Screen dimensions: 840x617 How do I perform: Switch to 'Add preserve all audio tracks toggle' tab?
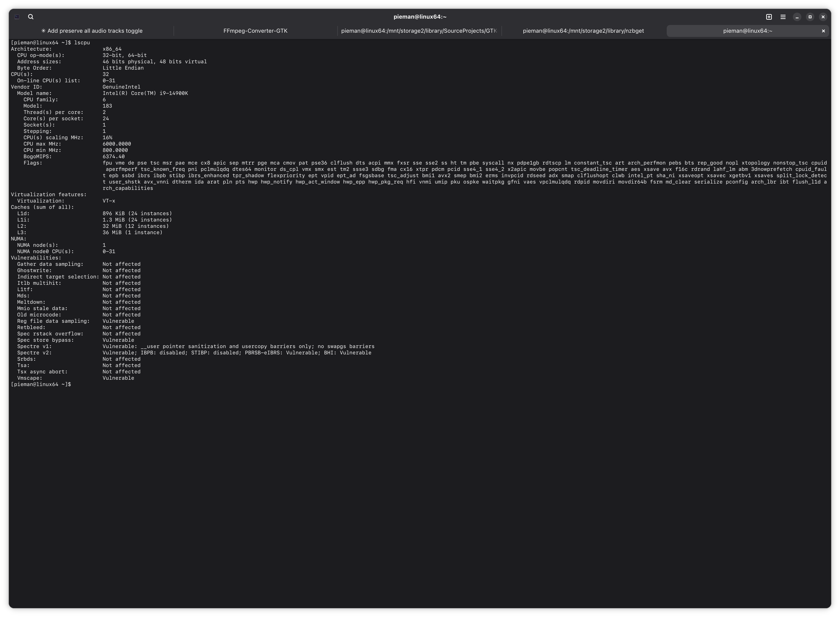91,31
